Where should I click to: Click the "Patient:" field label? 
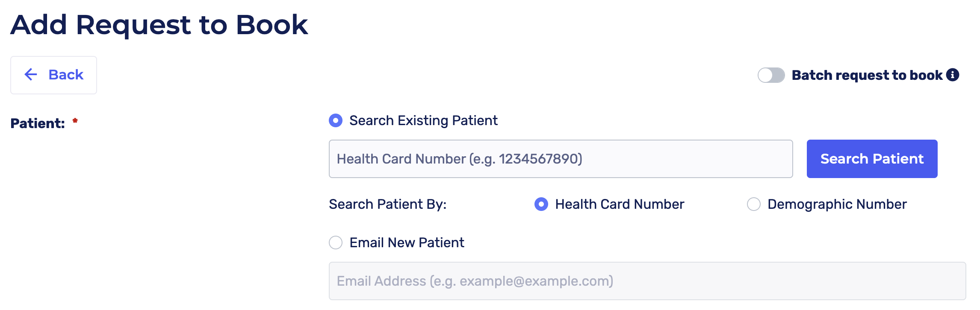(x=38, y=123)
